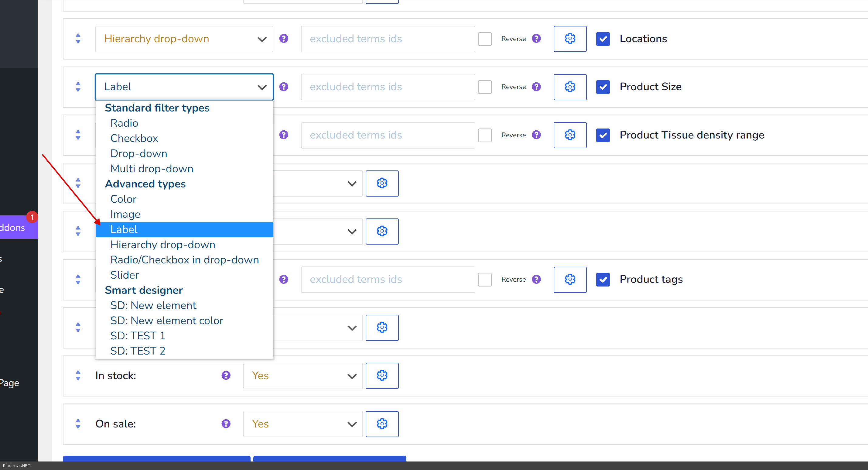The image size is (868, 470).
Task: Choose Radio/Checkbox in drop-down option
Action: tap(184, 260)
